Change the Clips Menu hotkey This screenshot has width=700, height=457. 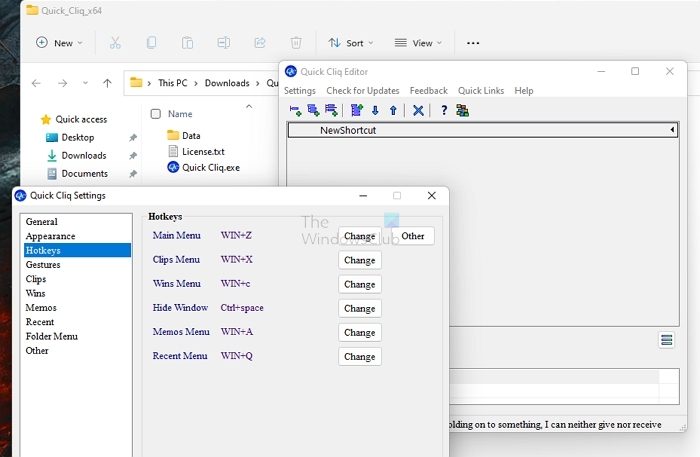click(360, 260)
